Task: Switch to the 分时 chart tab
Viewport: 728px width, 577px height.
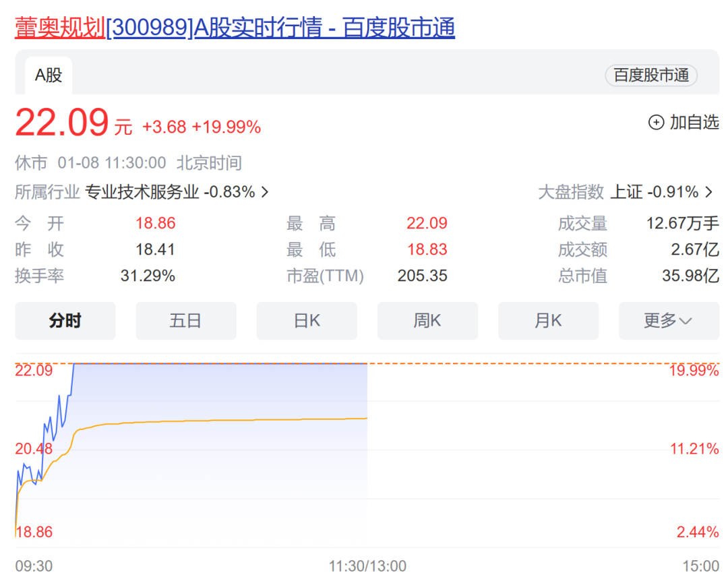Action: (65, 321)
